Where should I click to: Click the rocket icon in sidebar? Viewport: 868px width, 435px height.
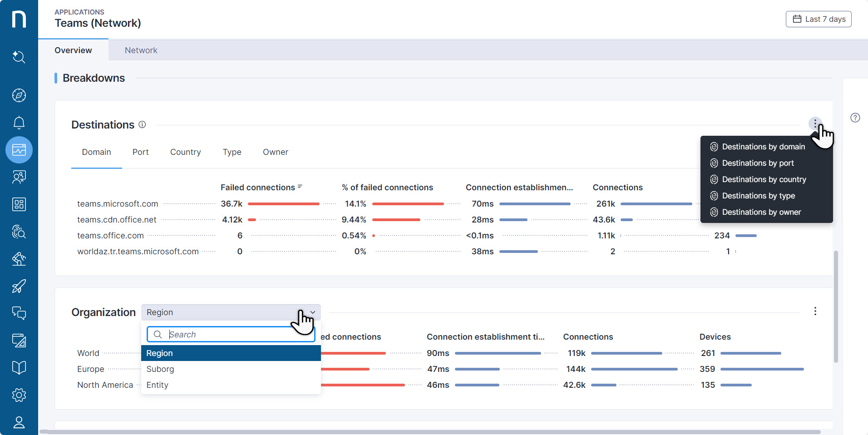(19, 286)
